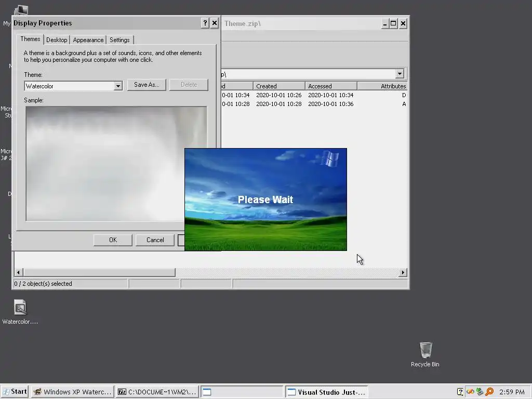Click the Display Properties help question mark button
The width and height of the screenshot is (532, 399).
pyautogui.click(x=205, y=23)
